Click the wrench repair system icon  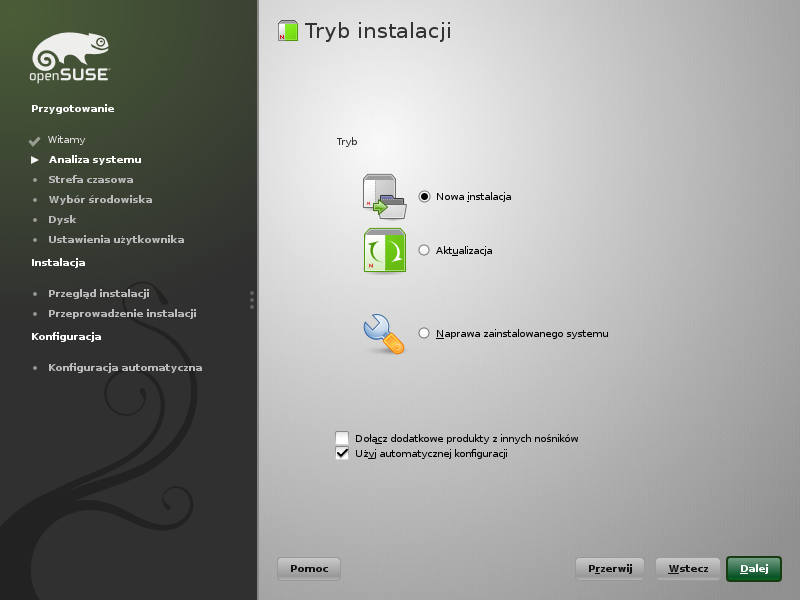(x=384, y=333)
